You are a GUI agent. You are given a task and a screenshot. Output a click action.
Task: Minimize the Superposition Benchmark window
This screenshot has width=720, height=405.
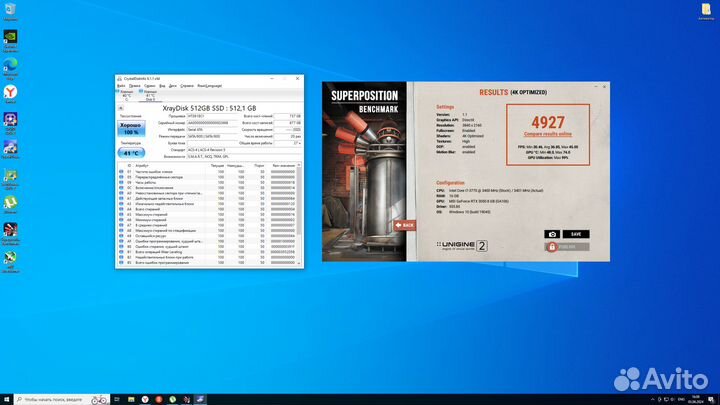point(596,86)
